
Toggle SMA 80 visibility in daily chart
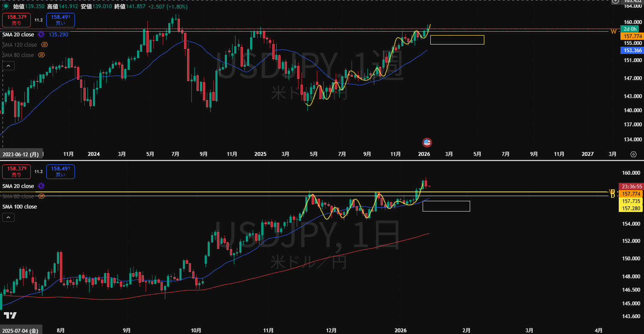42,196
